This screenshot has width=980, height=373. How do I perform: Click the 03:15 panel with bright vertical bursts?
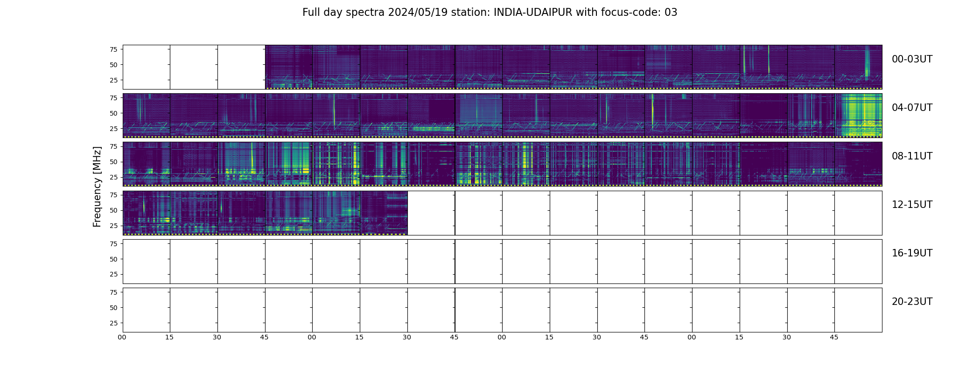[763, 67]
